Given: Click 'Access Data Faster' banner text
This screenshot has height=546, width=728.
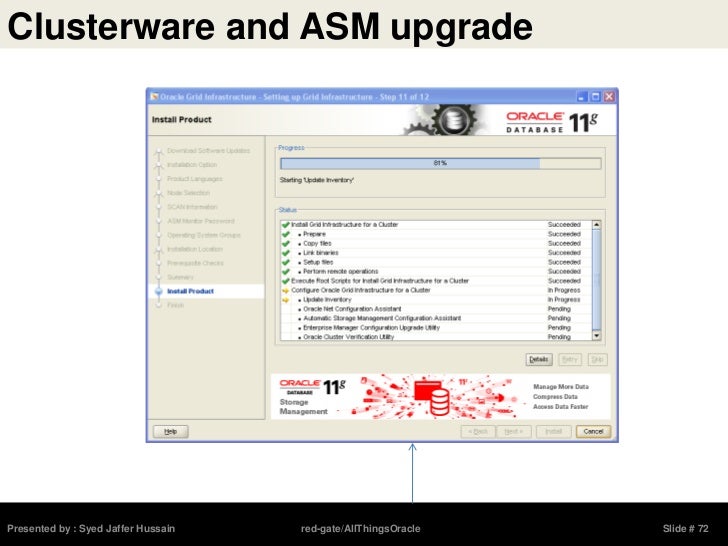Looking at the screenshot, I should click(x=560, y=407).
